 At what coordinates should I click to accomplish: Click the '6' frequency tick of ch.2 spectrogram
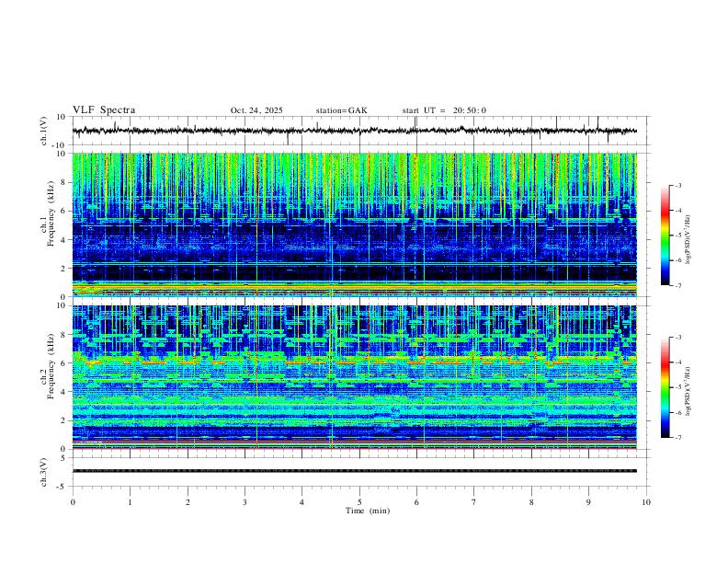pyautogui.click(x=64, y=362)
